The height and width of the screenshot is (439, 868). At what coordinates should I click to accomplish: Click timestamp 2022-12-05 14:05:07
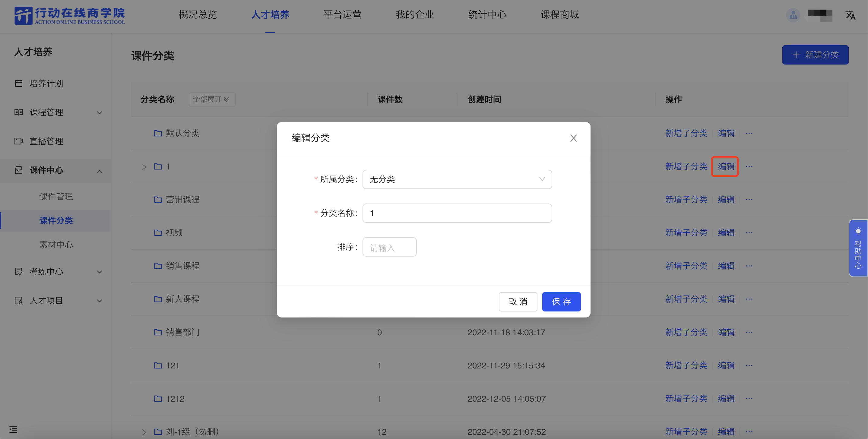[506, 399]
